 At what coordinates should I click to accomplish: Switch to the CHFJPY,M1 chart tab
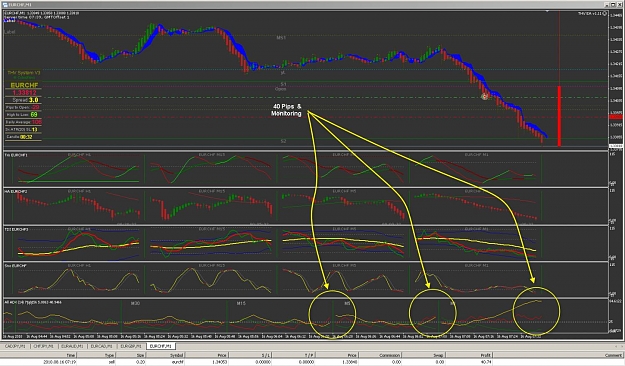pos(43,346)
